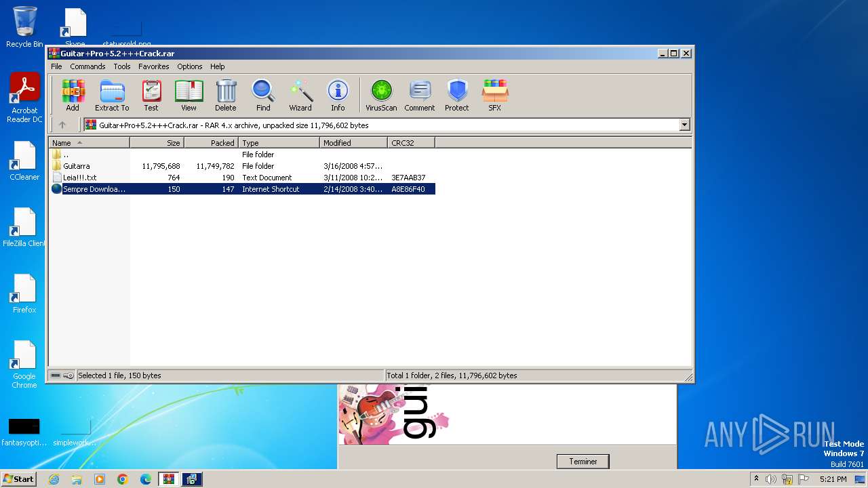Screen dimensions: 868x488
Task: Go up one folder level arrow
Action: point(62,125)
